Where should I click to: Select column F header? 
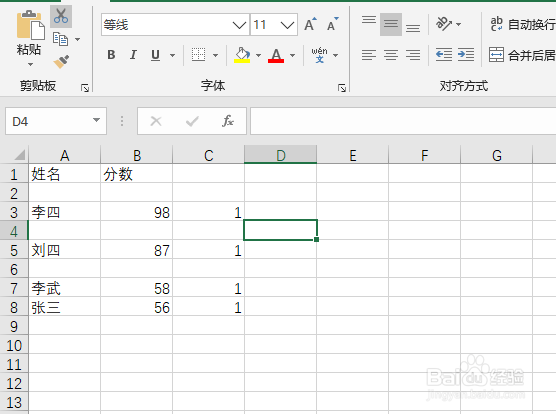pyautogui.click(x=424, y=156)
